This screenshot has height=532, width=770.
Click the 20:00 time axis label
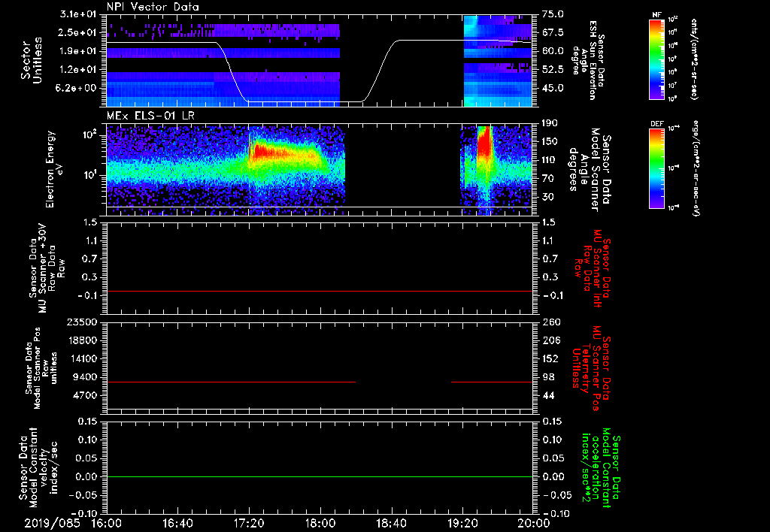(534, 523)
